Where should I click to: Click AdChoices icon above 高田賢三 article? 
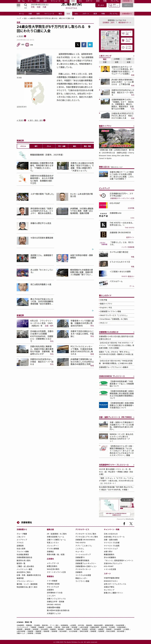pyautogui.click(x=93, y=249)
